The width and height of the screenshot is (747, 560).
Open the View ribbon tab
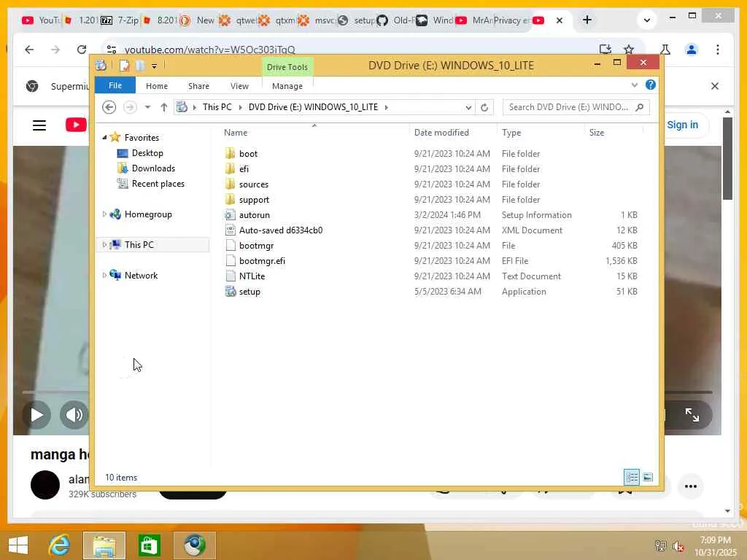[239, 86]
